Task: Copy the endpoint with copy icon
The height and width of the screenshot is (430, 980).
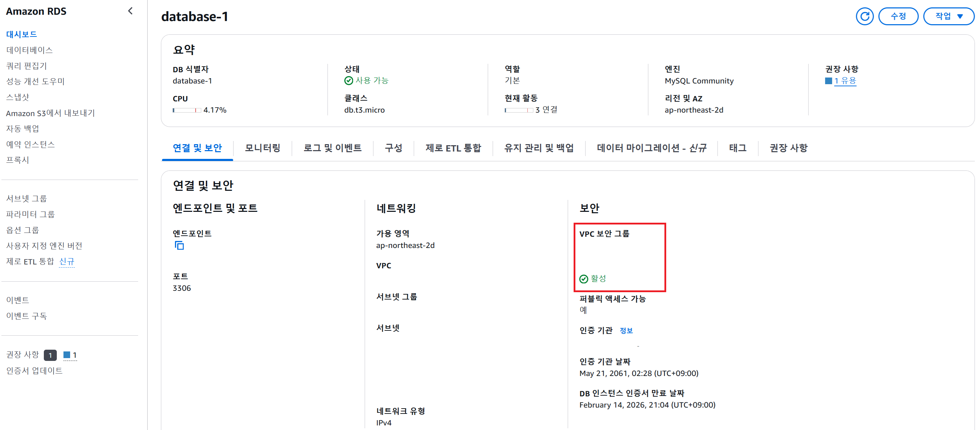Action: coord(179,246)
